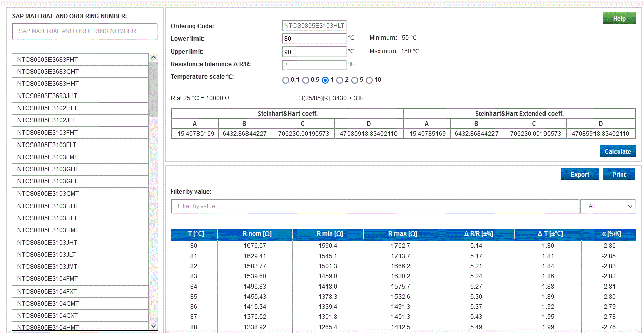Focus the Filter by value field

375,206
